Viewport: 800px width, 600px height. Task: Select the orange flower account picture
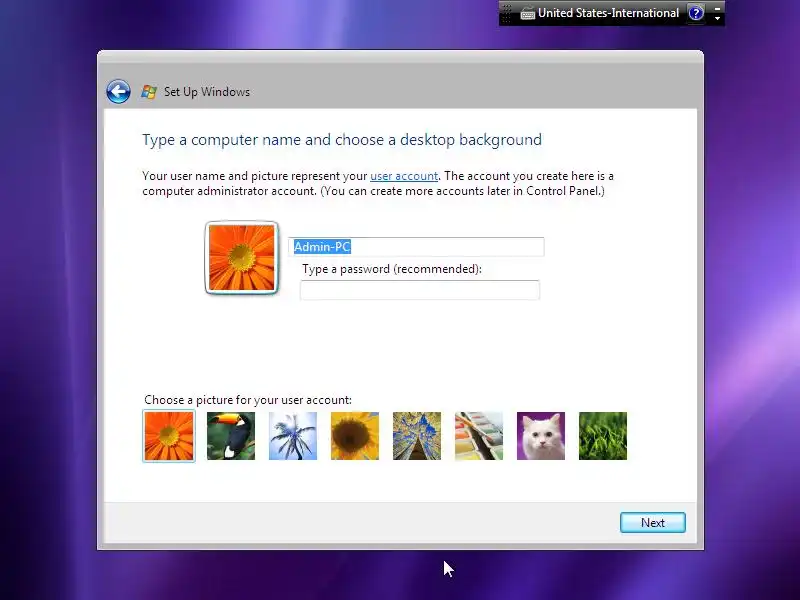coord(169,436)
